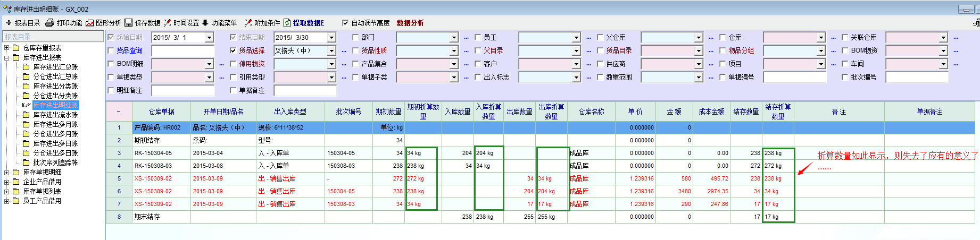Click the printer icon for 打印功能
Image resolution: width=980 pixels, height=240 pixels.
(50, 23)
